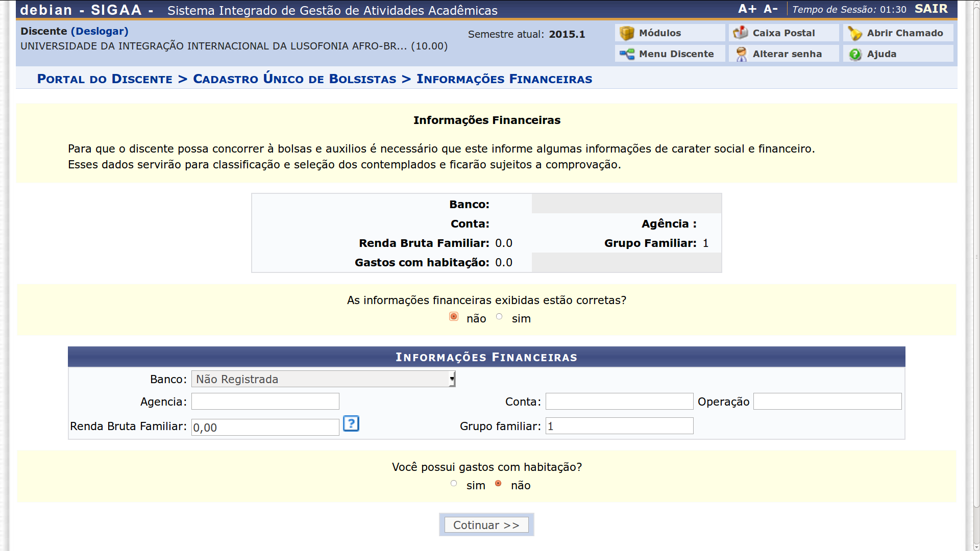980x551 pixels.
Task: Expand the Banco selection list arrow
Action: (451, 379)
